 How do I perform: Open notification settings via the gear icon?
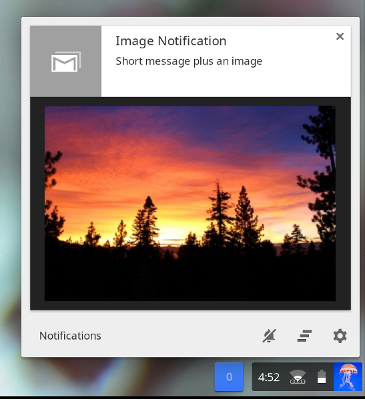pos(340,336)
